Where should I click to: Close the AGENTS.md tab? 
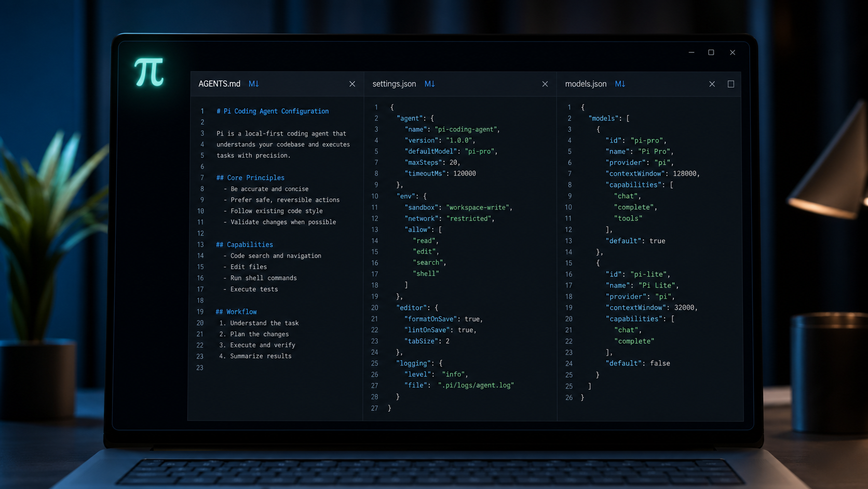click(x=352, y=84)
